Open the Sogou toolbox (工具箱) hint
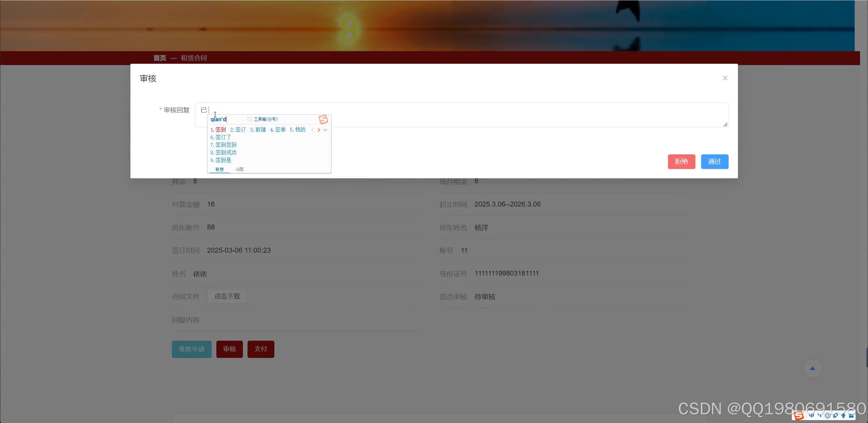Viewport: 868px width, 423px height. 265,119
